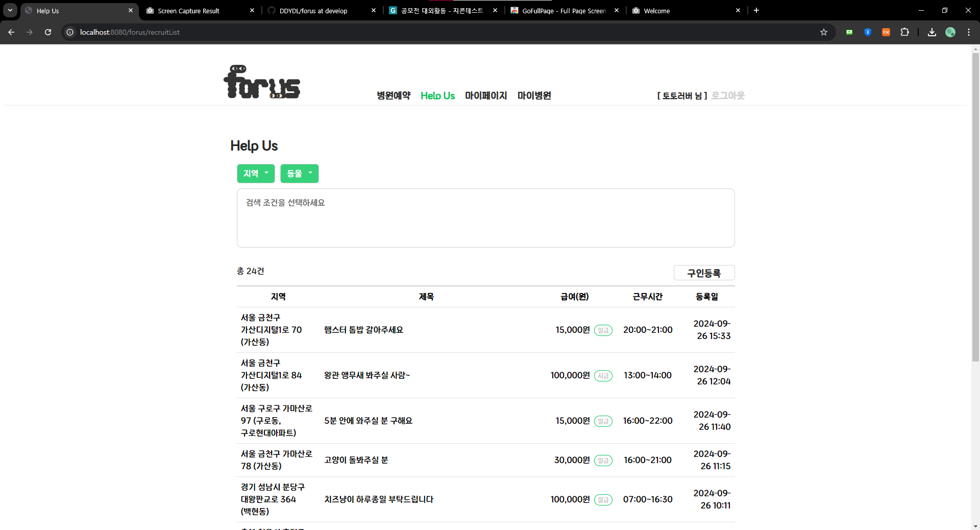Click the page vertical scrollbar thumb
The width and height of the screenshot is (980, 530).
click(975, 207)
